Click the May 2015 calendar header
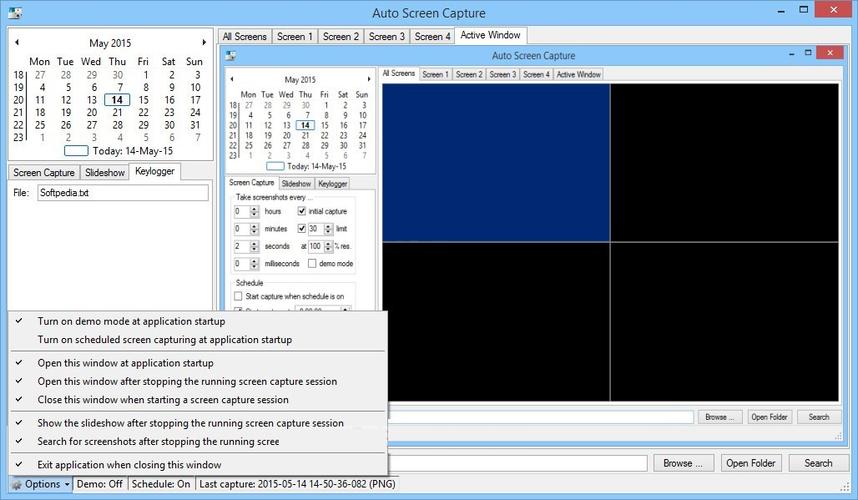Image resolution: width=858 pixels, height=500 pixels. [110, 43]
